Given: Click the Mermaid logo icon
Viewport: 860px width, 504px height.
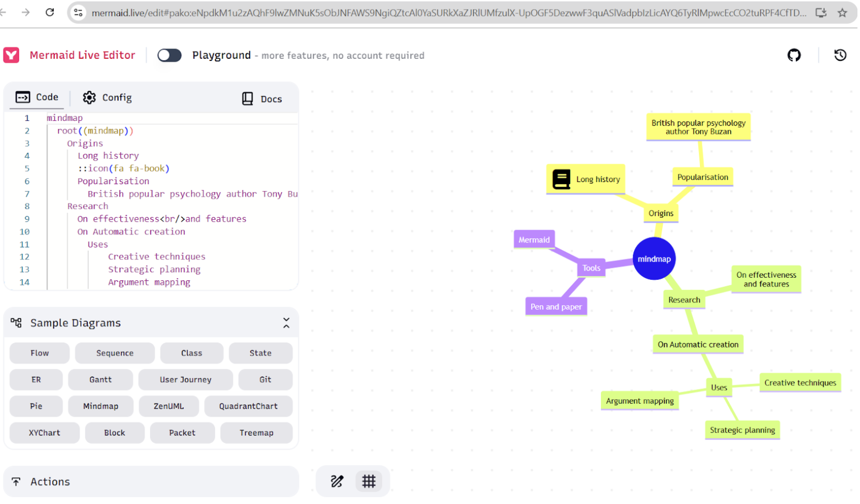Looking at the screenshot, I should pos(11,55).
